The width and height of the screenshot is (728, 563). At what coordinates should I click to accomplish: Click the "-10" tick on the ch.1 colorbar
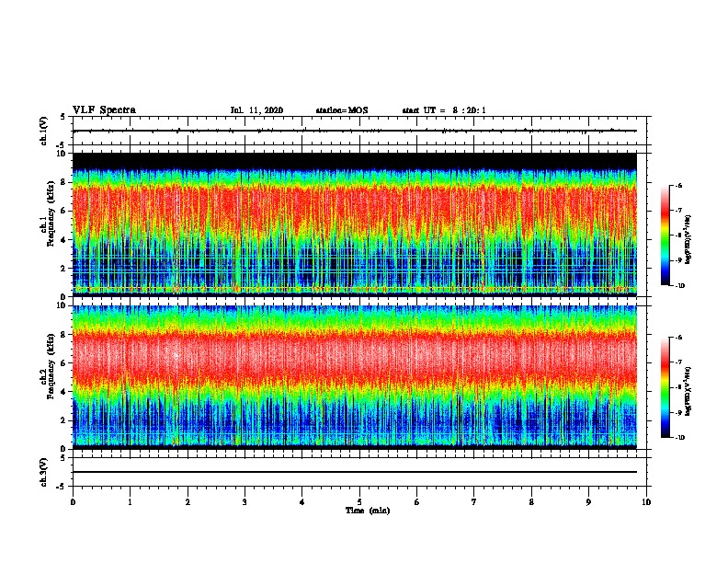click(x=679, y=286)
